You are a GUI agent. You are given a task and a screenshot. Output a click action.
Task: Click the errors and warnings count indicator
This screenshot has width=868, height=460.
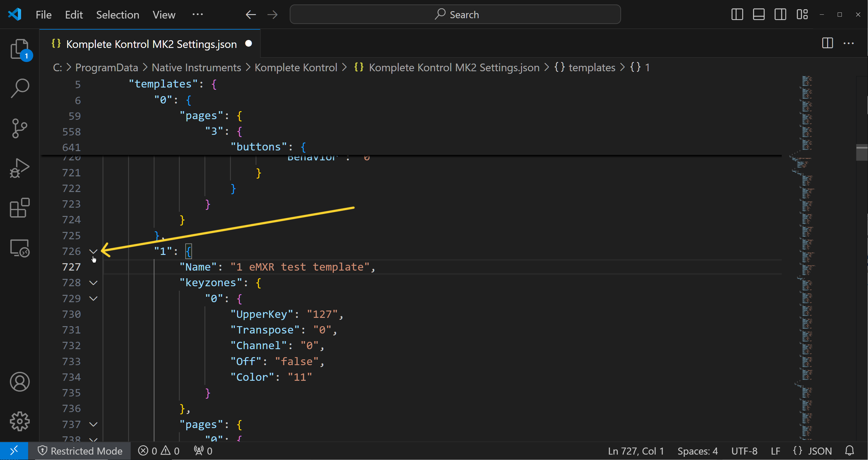pos(159,450)
